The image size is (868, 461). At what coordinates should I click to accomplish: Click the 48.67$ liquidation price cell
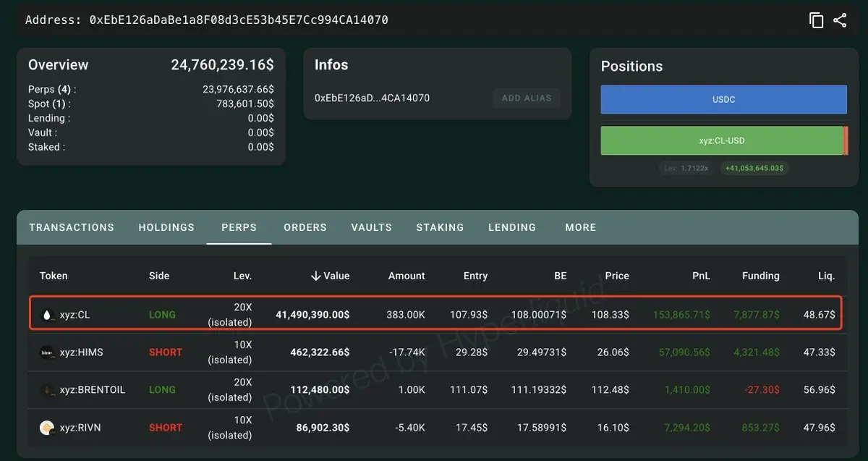tap(819, 315)
